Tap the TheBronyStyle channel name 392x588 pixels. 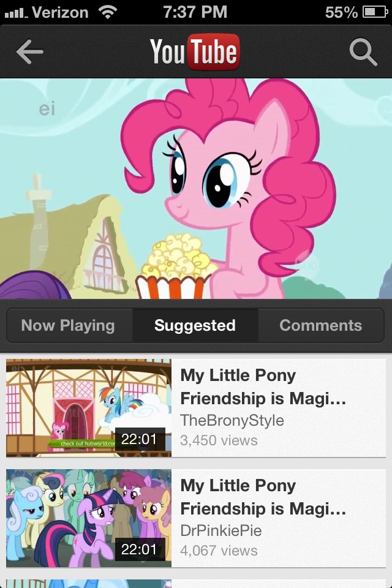point(232,420)
